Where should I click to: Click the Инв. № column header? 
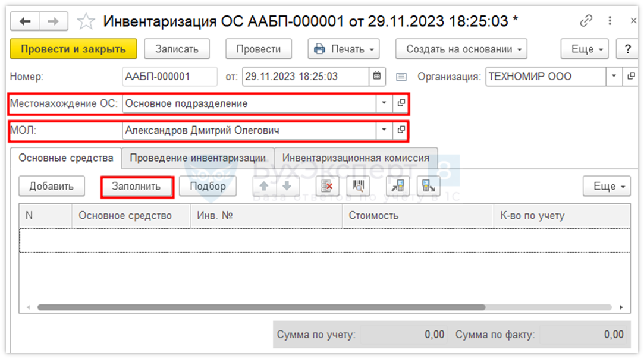pos(266,216)
